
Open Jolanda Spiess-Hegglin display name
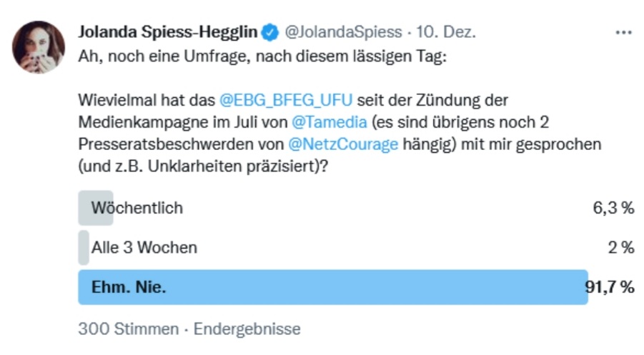167,32
